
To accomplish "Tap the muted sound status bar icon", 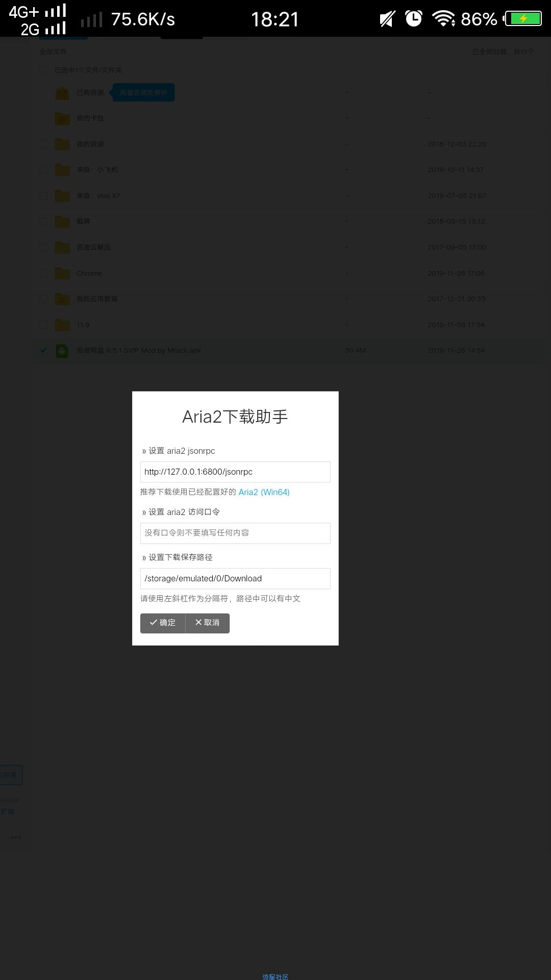I will coord(388,19).
